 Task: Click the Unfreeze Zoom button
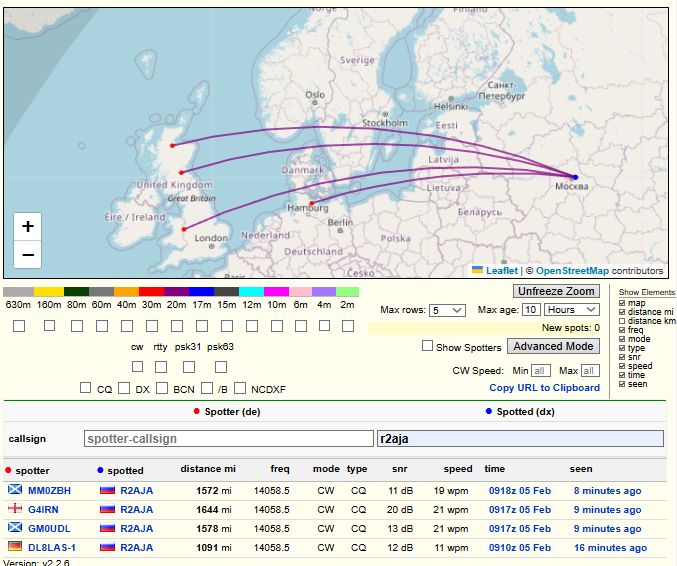(555, 291)
